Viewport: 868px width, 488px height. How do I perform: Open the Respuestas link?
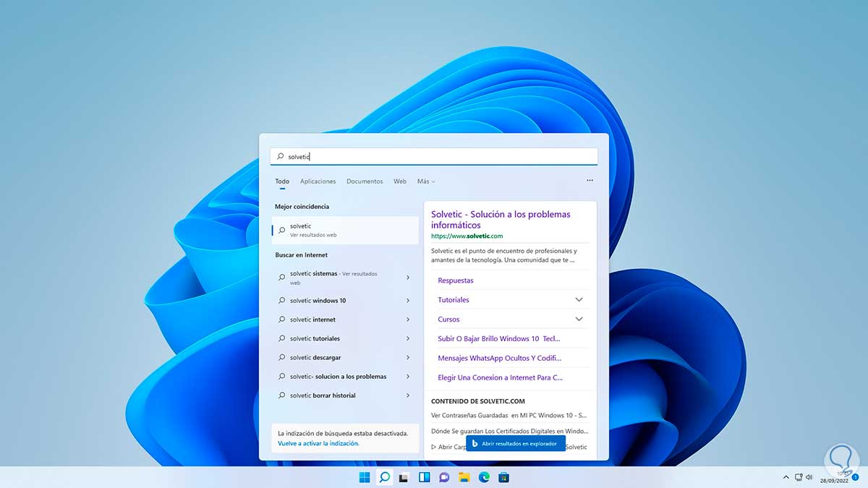click(456, 281)
